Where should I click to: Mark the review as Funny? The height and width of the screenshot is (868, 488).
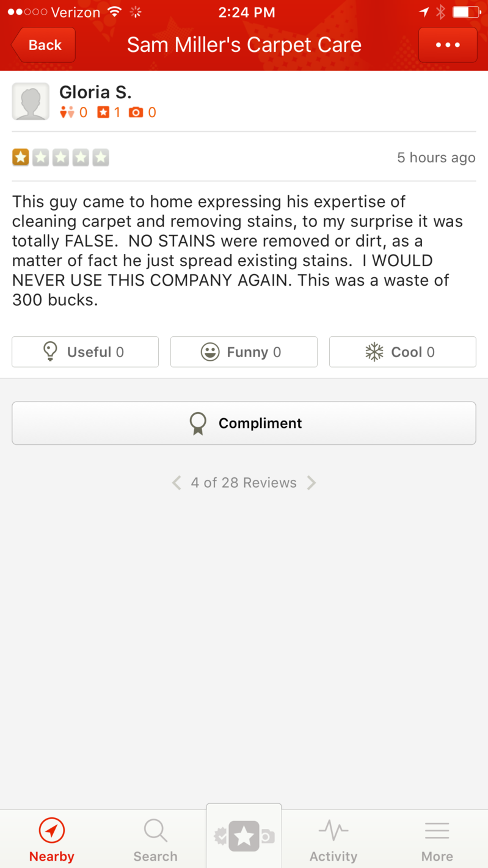[x=244, y=352]
